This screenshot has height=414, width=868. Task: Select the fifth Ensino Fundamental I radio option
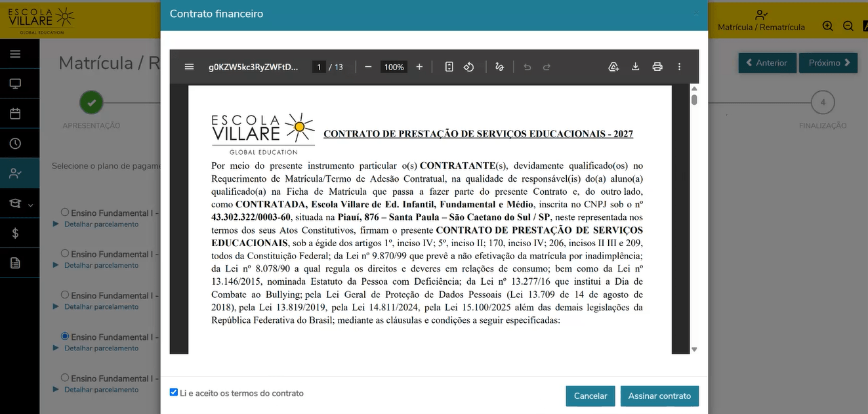[x=65, y=377]
